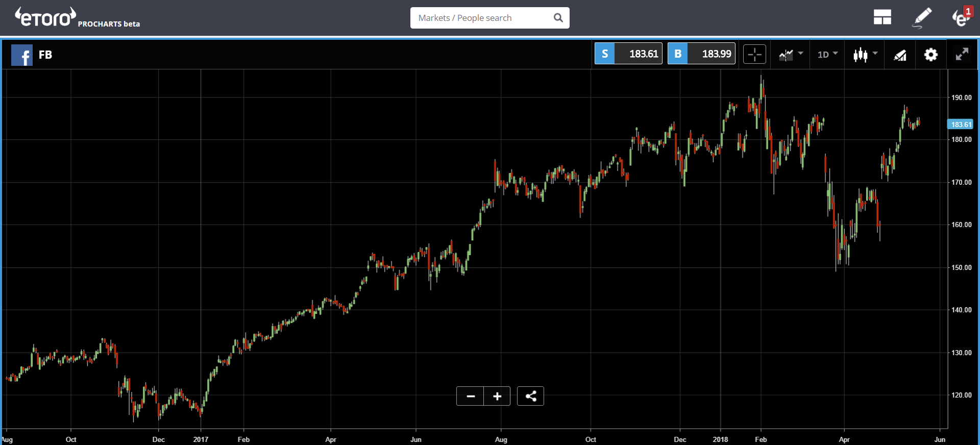Viewport: 980px width, 445px height.
Task: Click the Facebook FB instrument logo
Action: coord(22,55)
